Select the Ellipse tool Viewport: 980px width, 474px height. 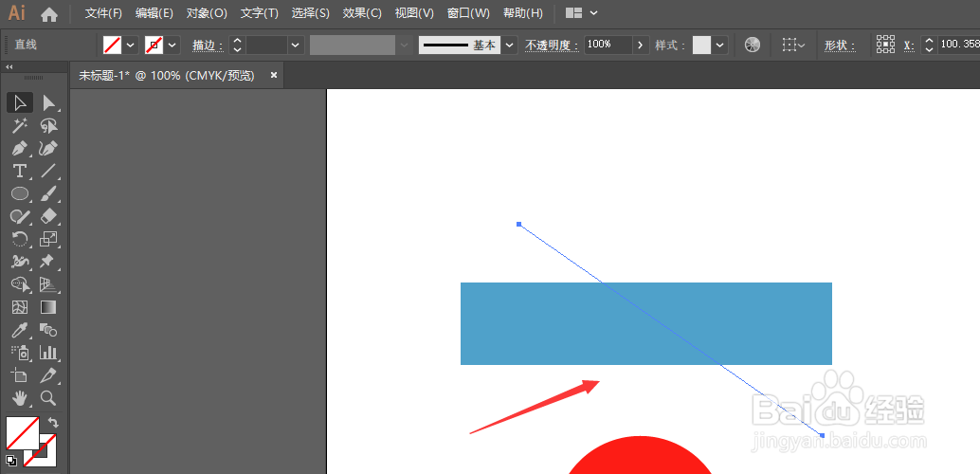pos(20,193)
